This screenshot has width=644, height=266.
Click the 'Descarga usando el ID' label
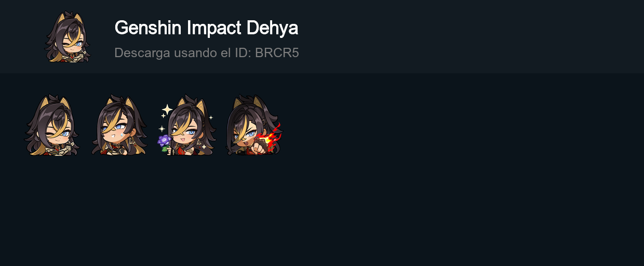(x=183, y=52)
